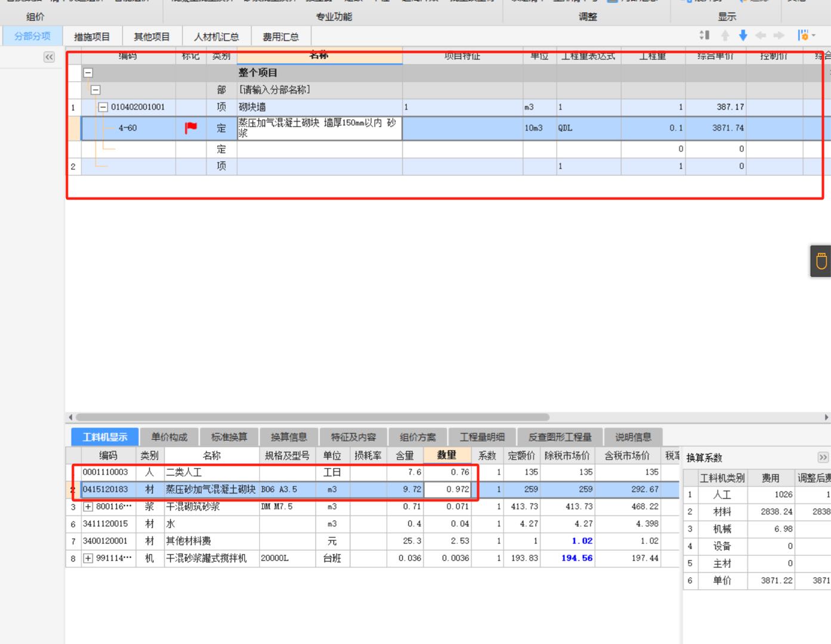
Task: Select the 工料机显示 bottom tab
Action: coord(105,437)
